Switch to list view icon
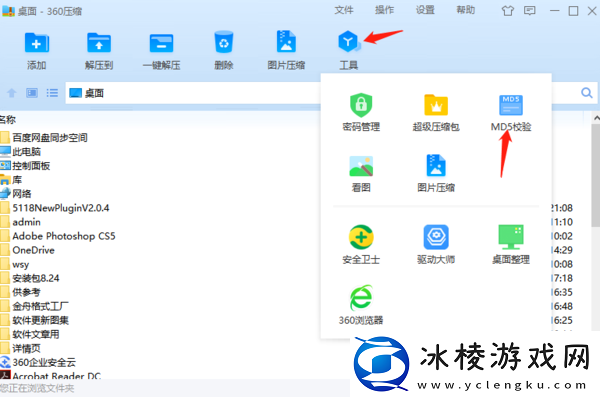This screenshot has height=397, width=600. (52, 93)
